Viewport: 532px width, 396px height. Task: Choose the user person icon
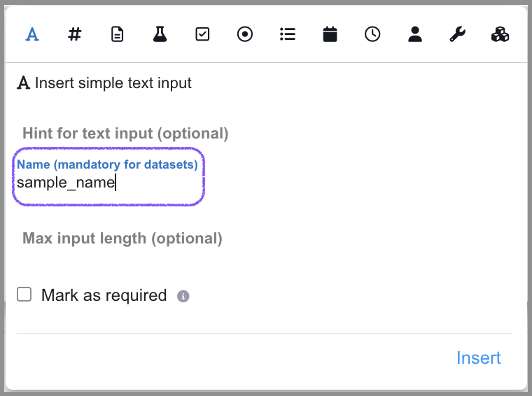point(415,34)
